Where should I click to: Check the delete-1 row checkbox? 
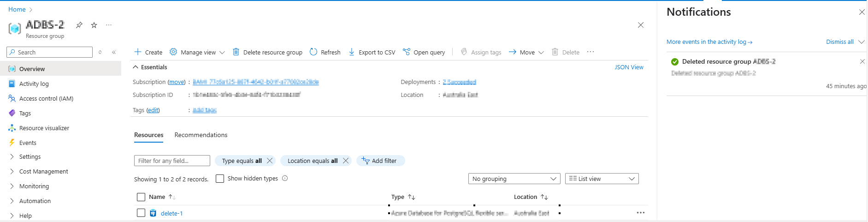(x=141, y=213)
